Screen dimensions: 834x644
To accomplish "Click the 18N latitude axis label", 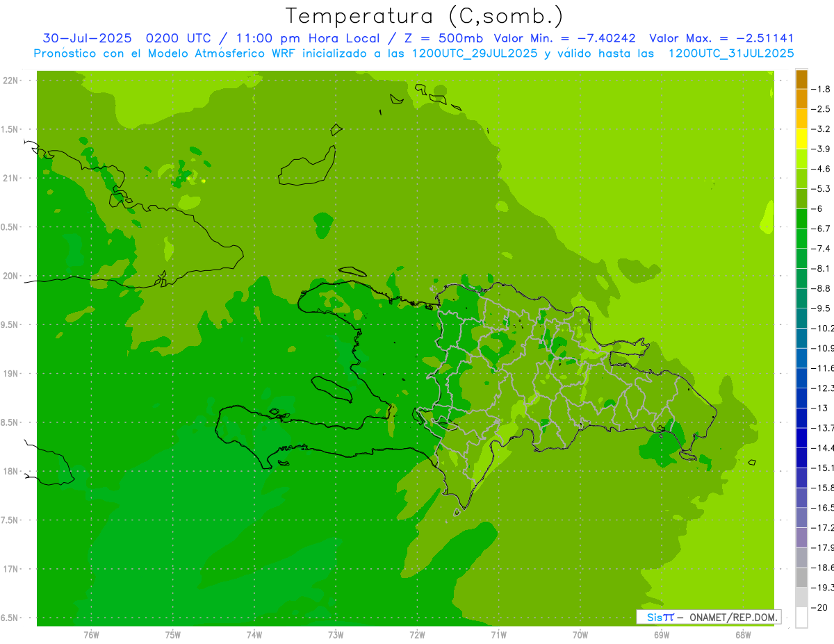I will pos(10,471).
